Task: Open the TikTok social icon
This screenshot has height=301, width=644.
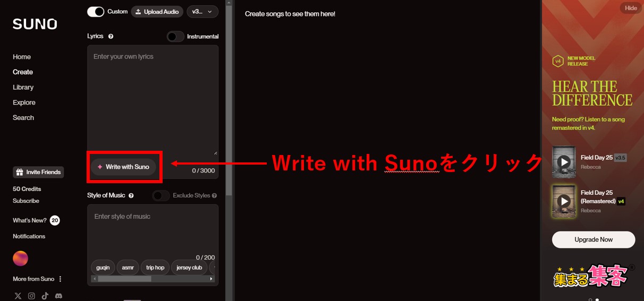Action: tap(45, 296)
